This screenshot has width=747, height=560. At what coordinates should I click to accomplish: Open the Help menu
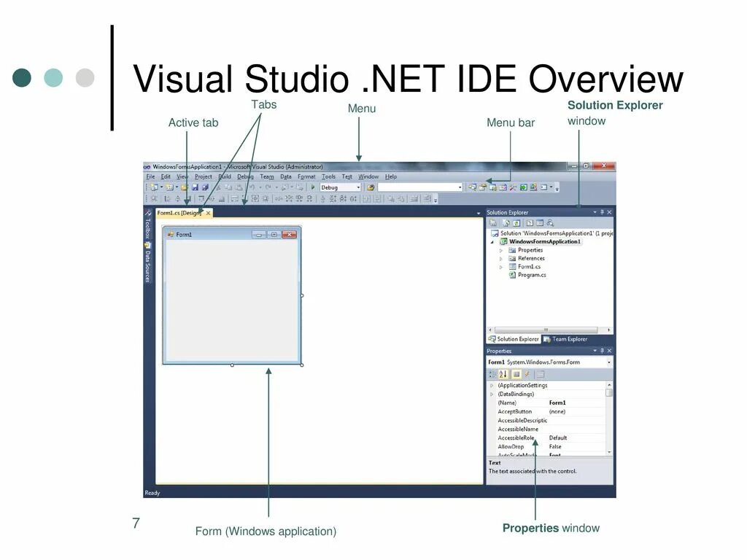[x=391, y=176]
